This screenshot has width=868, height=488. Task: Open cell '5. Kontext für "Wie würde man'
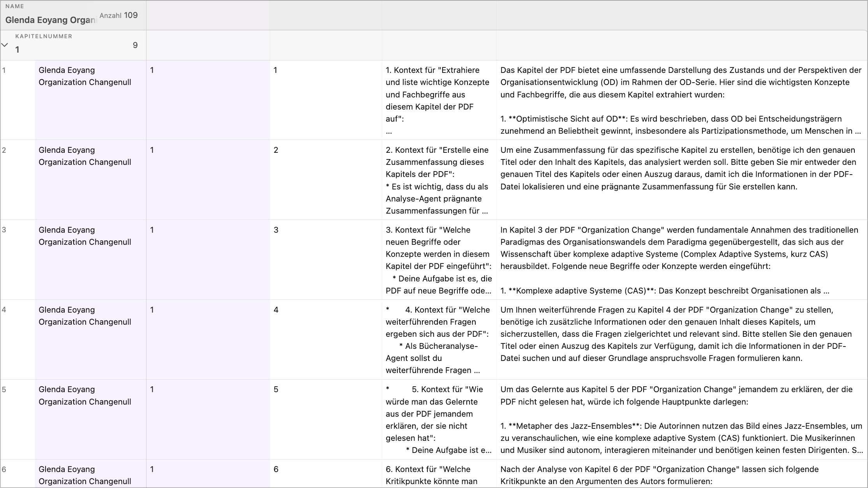pyautogui.click(x=439, y=419)
